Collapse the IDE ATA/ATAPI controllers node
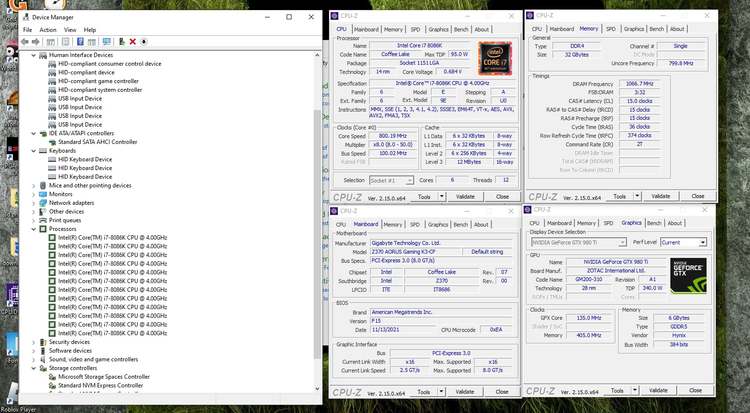This screenshot has height=413, width=750. pos(33,134)
